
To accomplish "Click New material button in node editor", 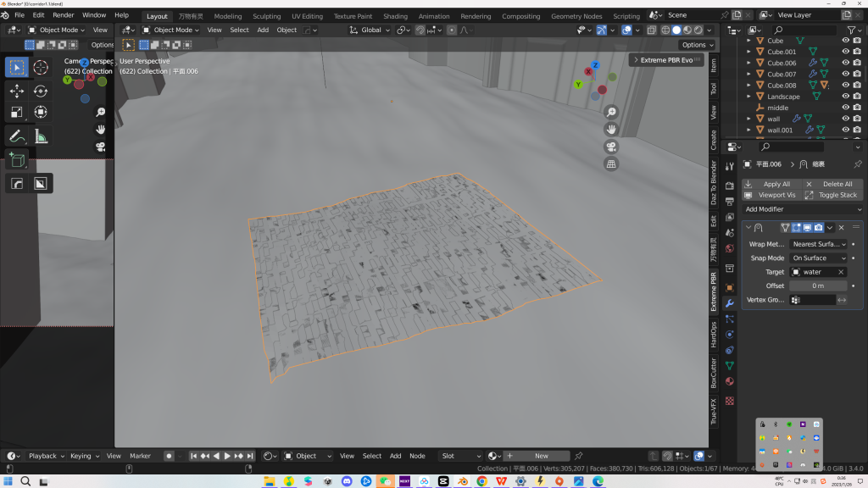I will (536, 456).
